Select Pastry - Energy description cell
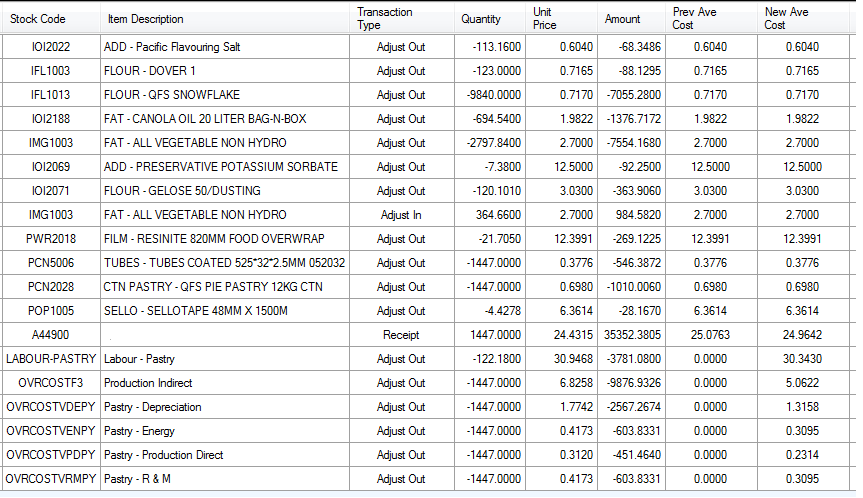 (225, 431)
